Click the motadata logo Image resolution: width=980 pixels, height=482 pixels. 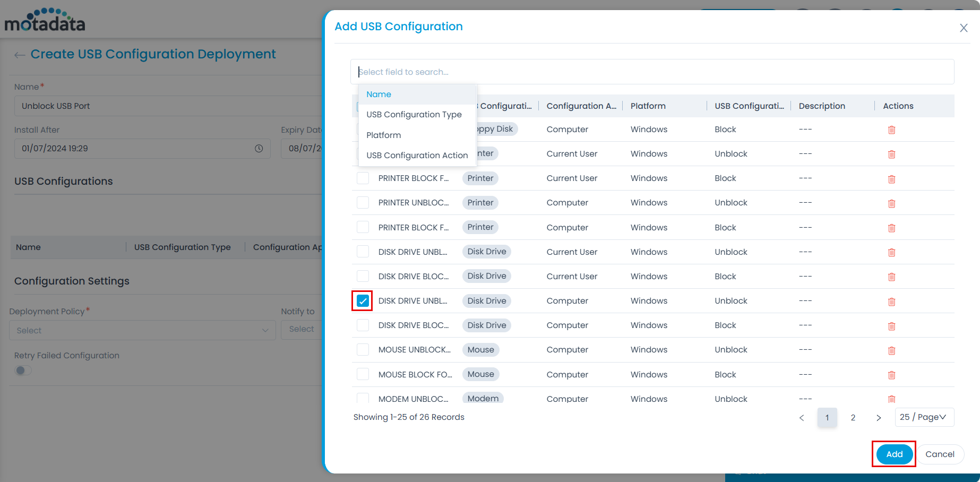pos(45,20)
